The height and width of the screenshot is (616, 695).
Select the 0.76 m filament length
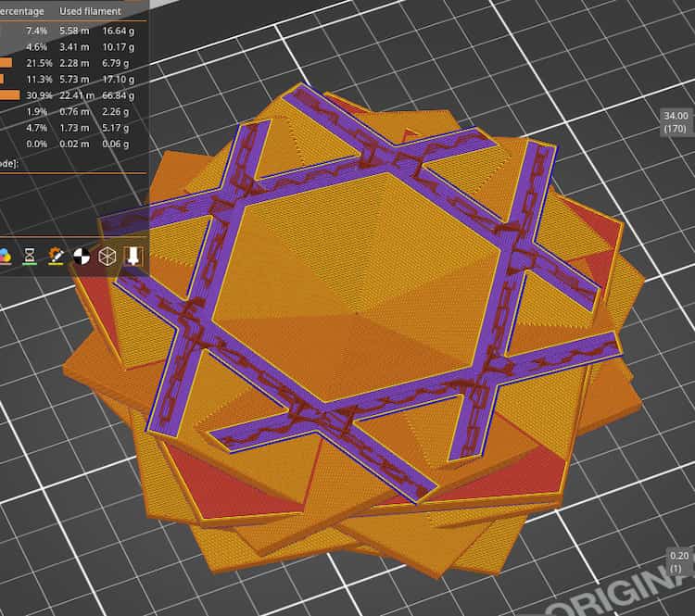coord(74,112)
